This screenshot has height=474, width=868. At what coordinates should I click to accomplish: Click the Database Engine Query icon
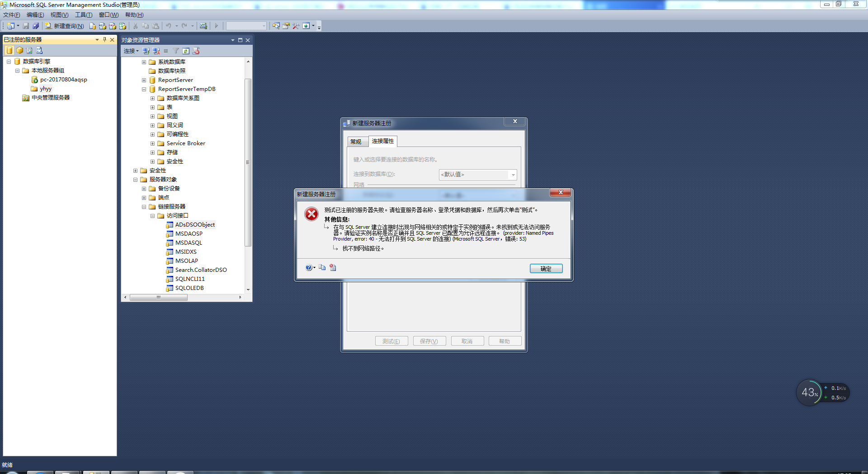[x=93, y=26]
